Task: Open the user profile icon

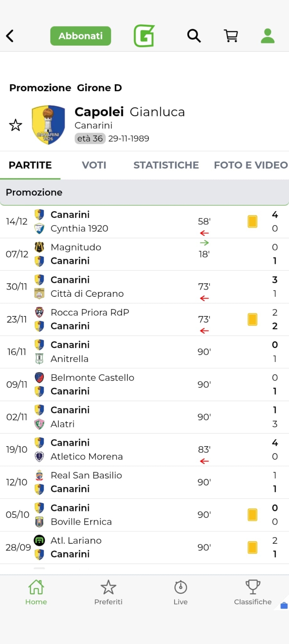Action: point(268,36)
